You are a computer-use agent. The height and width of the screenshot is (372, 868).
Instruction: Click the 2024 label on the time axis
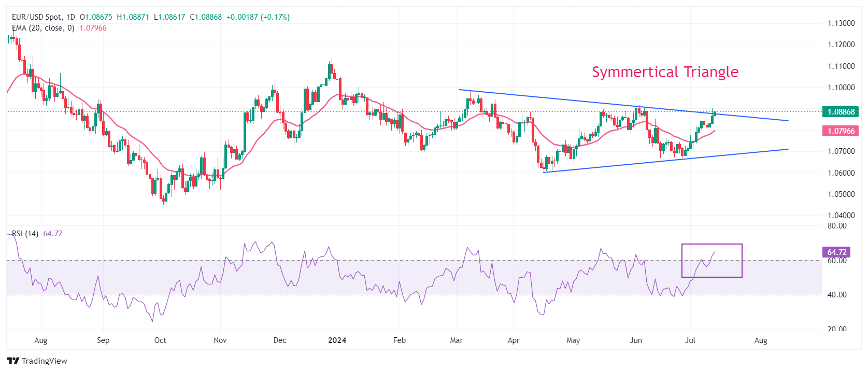click(x=337, y=340)
